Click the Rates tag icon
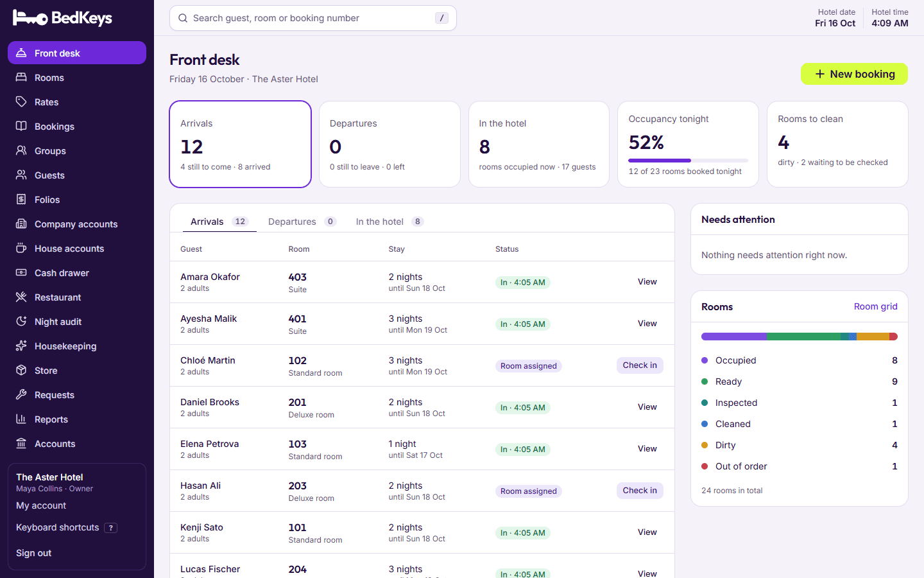 pos(21,101)
